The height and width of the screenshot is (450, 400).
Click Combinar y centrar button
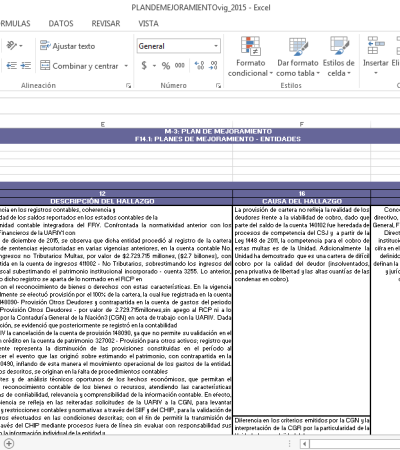point(79,66)
